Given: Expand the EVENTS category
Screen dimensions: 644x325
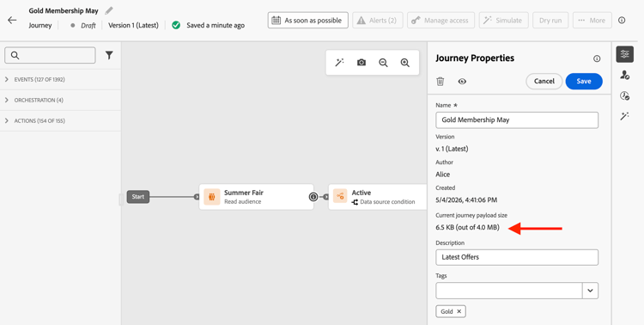Looking at the screenshot, I should click(x=60, y=79).
